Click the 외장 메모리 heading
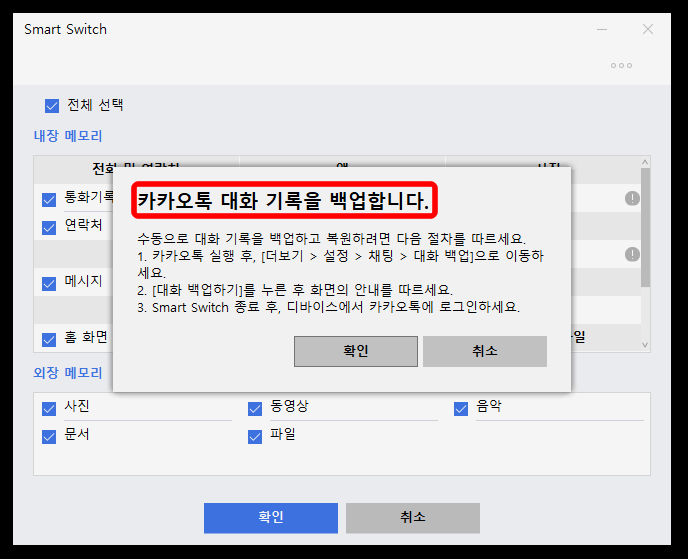688x559 pixels. (68, 373)
